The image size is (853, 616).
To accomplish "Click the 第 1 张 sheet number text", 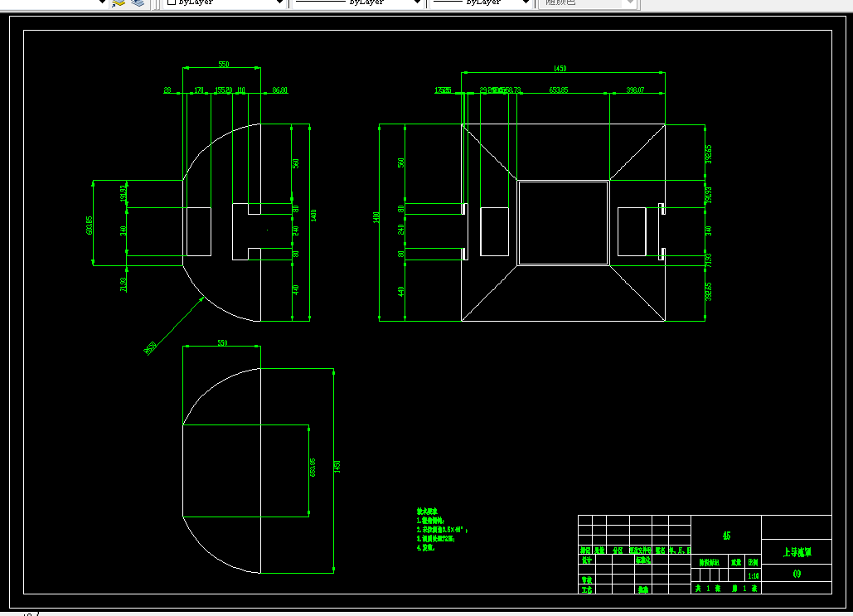I will 744,589.
